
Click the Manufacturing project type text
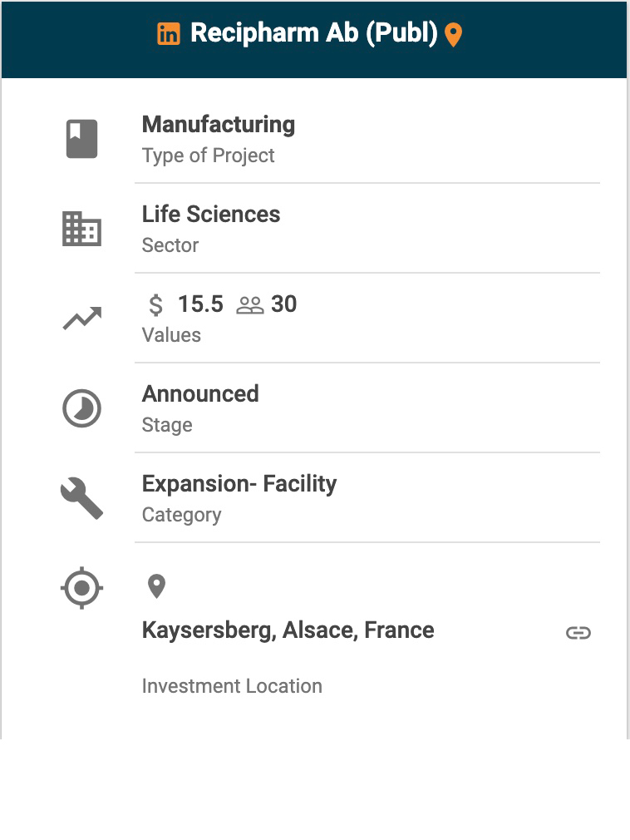click(219, 125)
